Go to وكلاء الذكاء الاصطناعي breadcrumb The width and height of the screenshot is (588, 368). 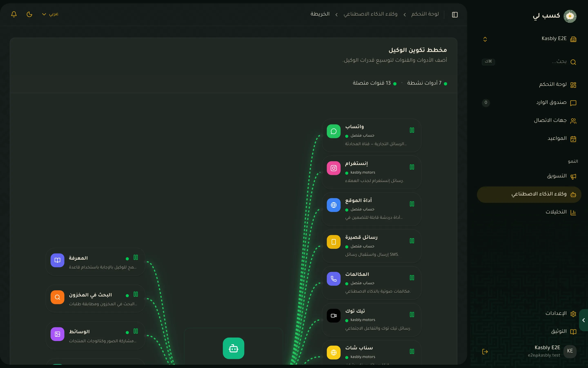coord(370,14)
